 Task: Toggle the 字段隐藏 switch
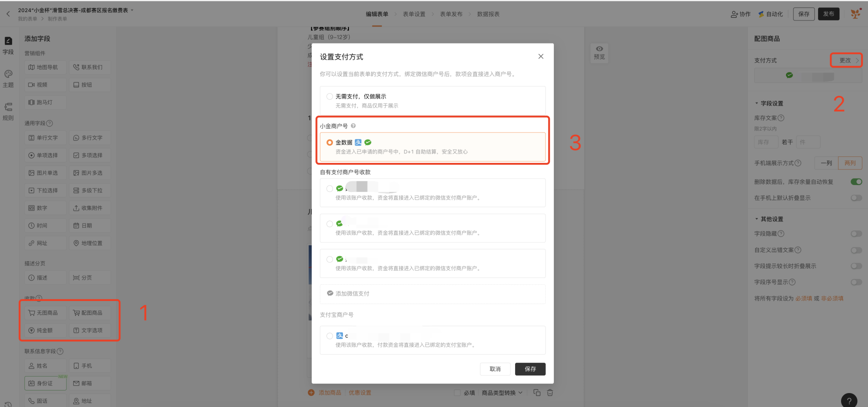pos(856,234)
